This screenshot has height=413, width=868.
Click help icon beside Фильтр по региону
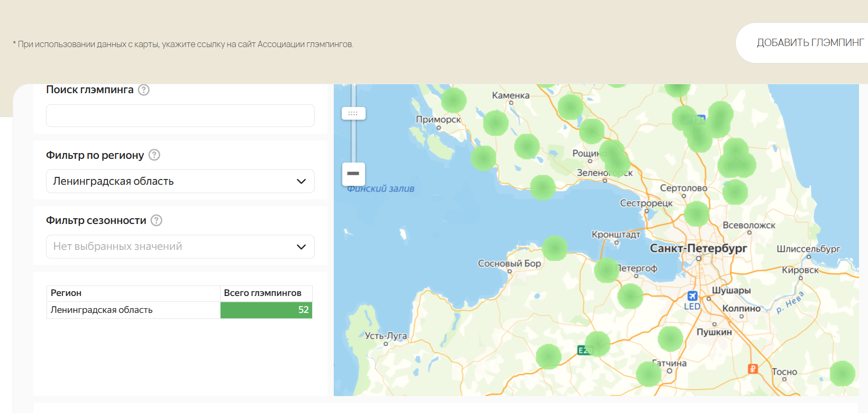(154, 155)
